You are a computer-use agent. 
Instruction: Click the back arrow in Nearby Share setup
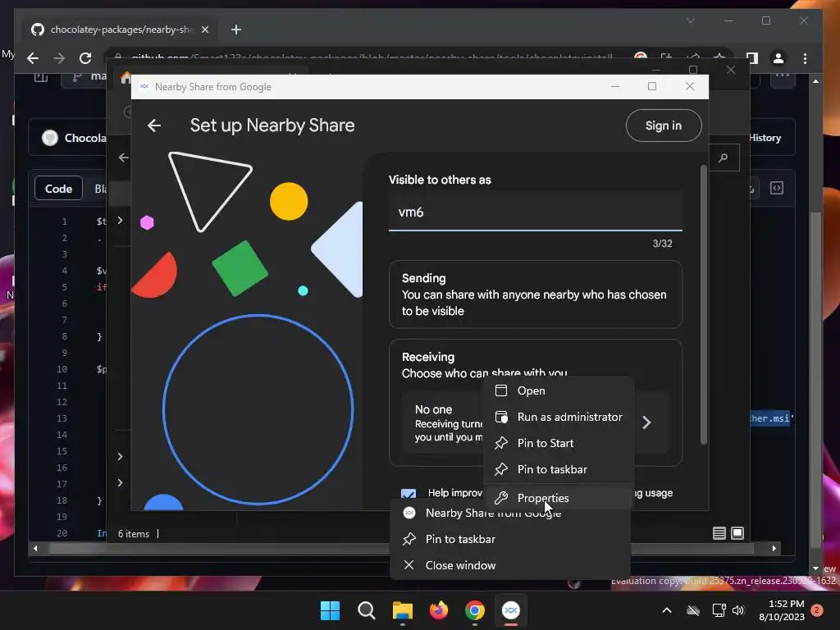pos(154,126)
